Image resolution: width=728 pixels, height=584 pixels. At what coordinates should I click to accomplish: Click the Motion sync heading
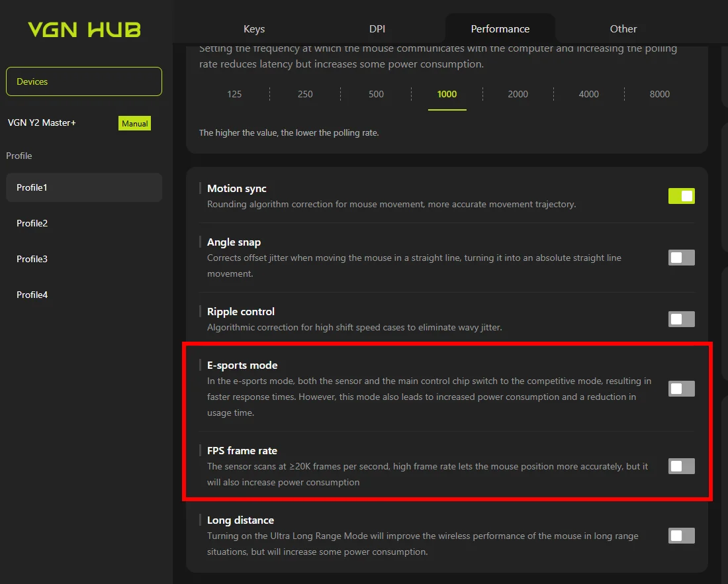pyautogui.click(x=237, y=188)
